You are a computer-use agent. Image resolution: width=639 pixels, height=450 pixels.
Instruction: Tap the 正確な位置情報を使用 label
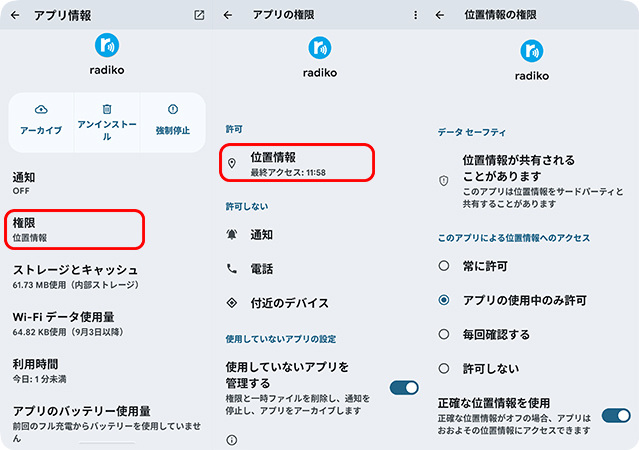pyautogui.click(x=494, y=403)
